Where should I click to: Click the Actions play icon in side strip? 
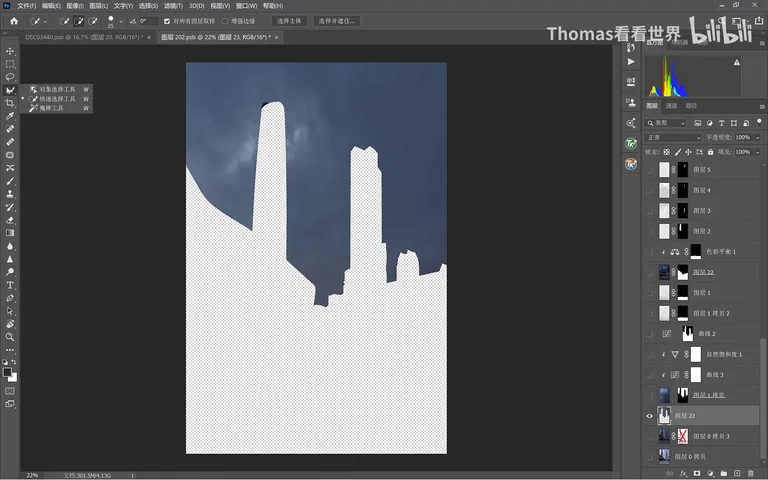coord(631,62)
